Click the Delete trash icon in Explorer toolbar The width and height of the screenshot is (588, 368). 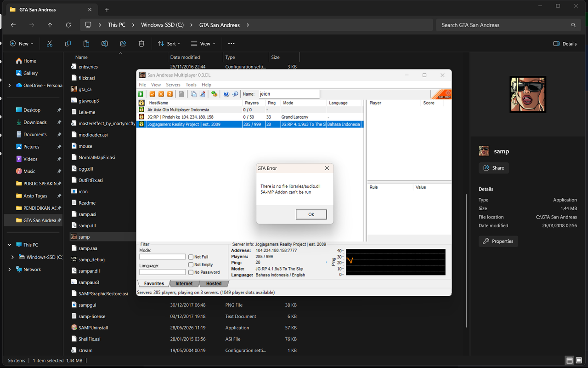coord(141,44)
